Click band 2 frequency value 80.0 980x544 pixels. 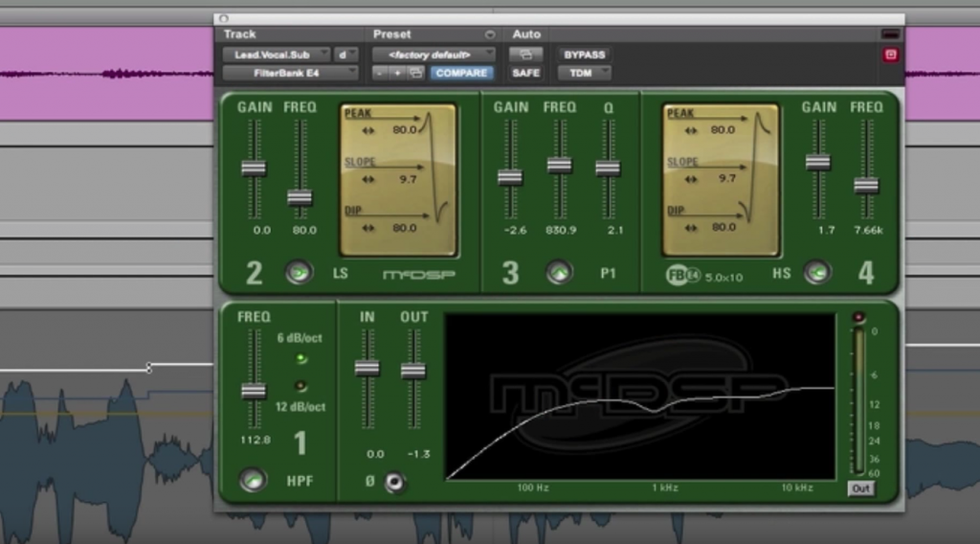304,230
